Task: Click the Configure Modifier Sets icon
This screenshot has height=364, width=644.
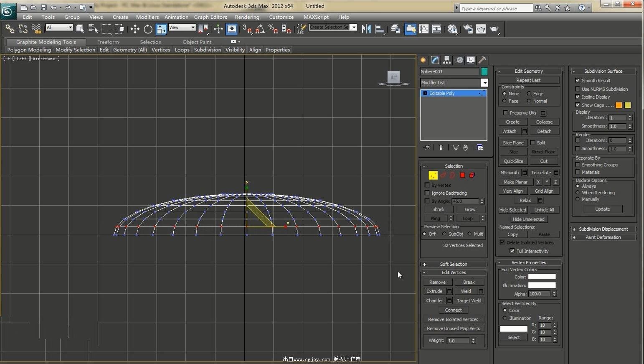Action: [x=480, y=148]
